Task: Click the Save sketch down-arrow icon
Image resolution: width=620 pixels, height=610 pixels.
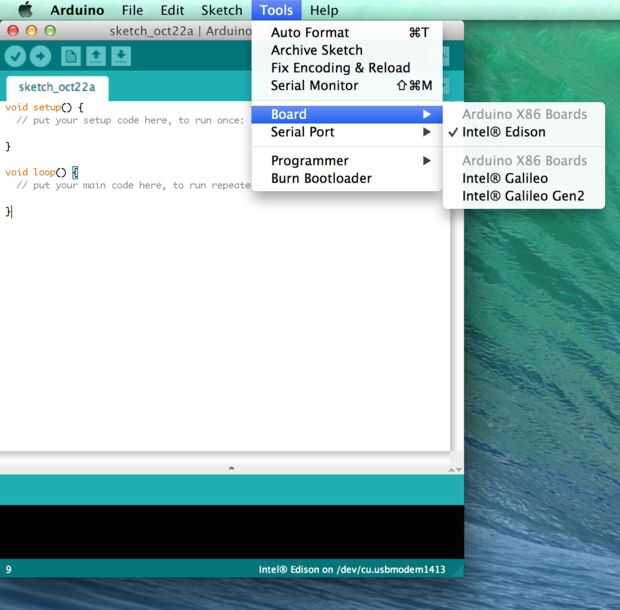Action: pos(121,56)
